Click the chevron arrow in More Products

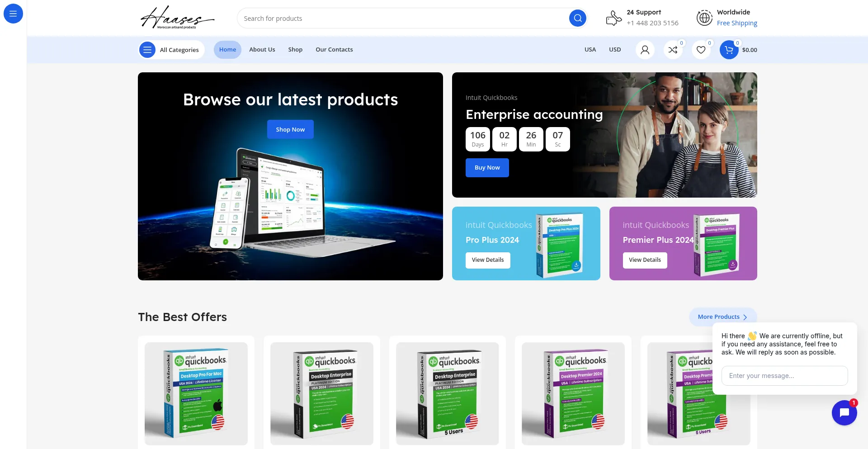click(x=745, y=317)
